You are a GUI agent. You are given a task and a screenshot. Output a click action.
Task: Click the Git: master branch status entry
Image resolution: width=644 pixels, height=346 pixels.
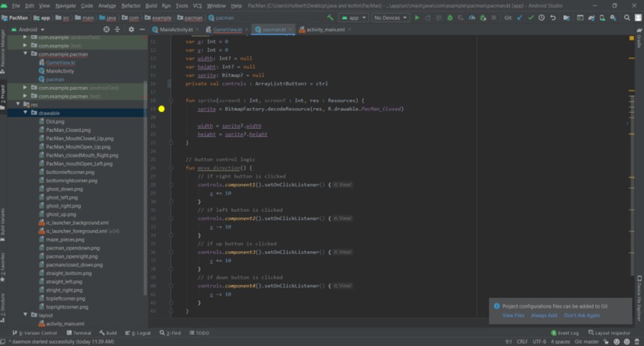[586, 341]
